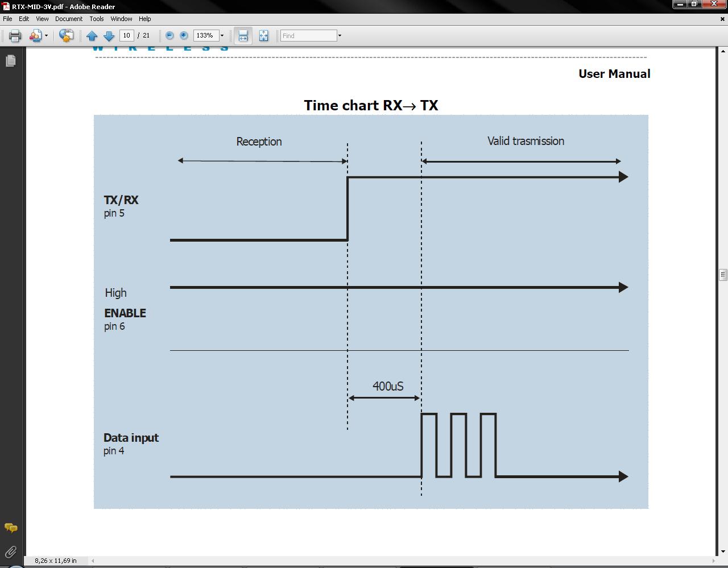728x568 pixels.
Task: Open the zoom percentage dropdown
Action: [x=222, y=36]
